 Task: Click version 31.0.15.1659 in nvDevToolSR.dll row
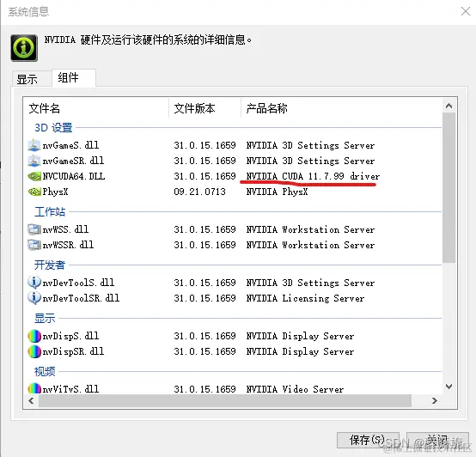click(204, 298)
